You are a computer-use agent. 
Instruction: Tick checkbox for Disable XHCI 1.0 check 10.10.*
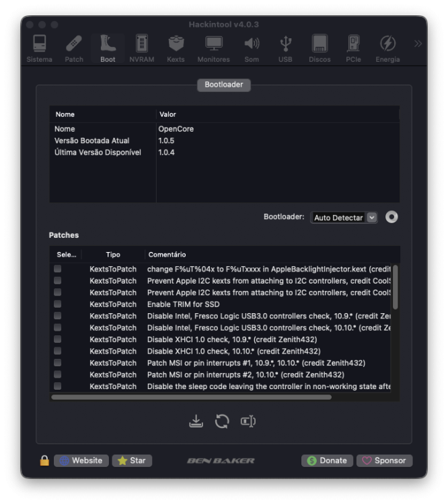click(58, 351)
